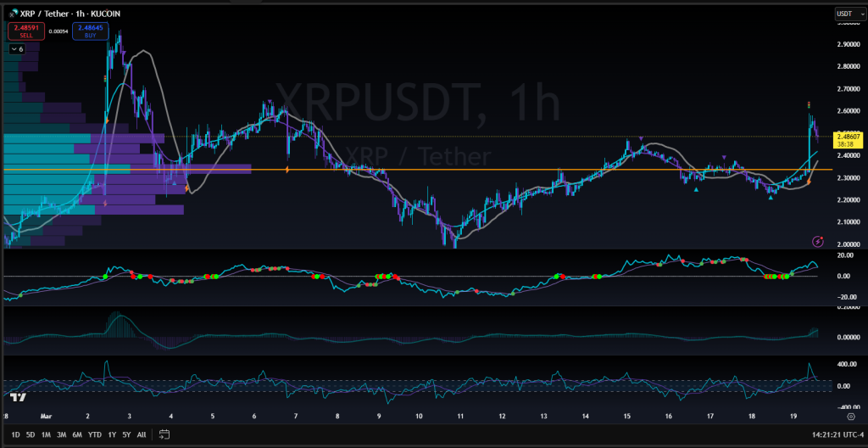Click the blue BUY price button
Image resolution: width=868 pixels, height=448 pixels.
[90, 31]
